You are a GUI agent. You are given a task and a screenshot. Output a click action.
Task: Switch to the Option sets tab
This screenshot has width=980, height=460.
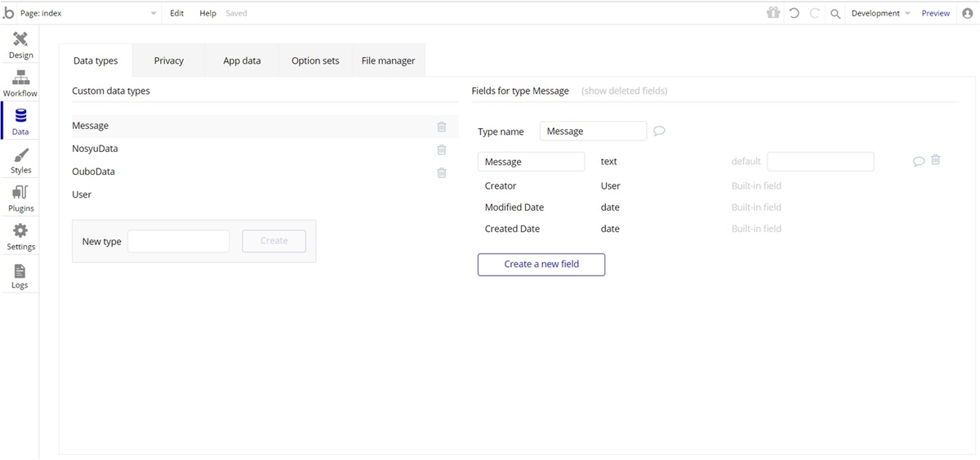[x=315, y=60]
